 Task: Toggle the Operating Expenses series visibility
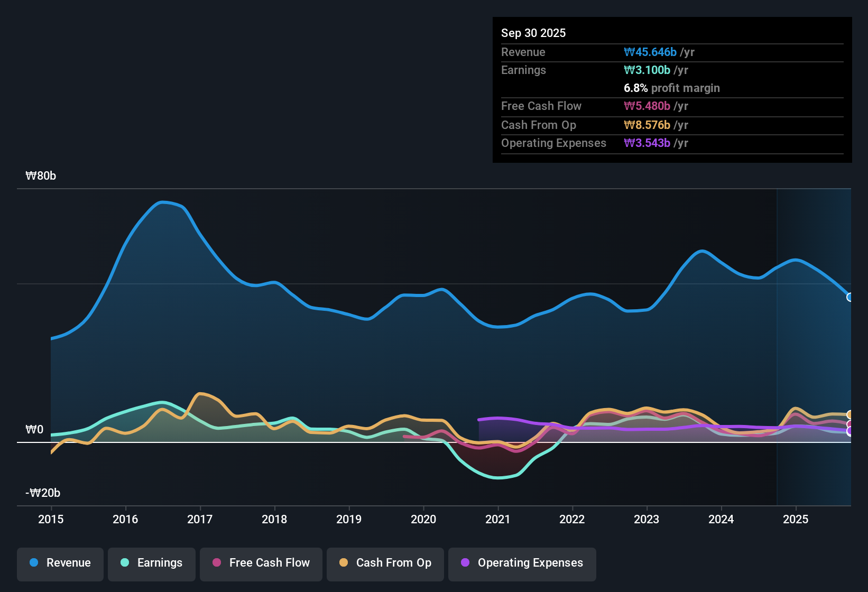[522, 563]
